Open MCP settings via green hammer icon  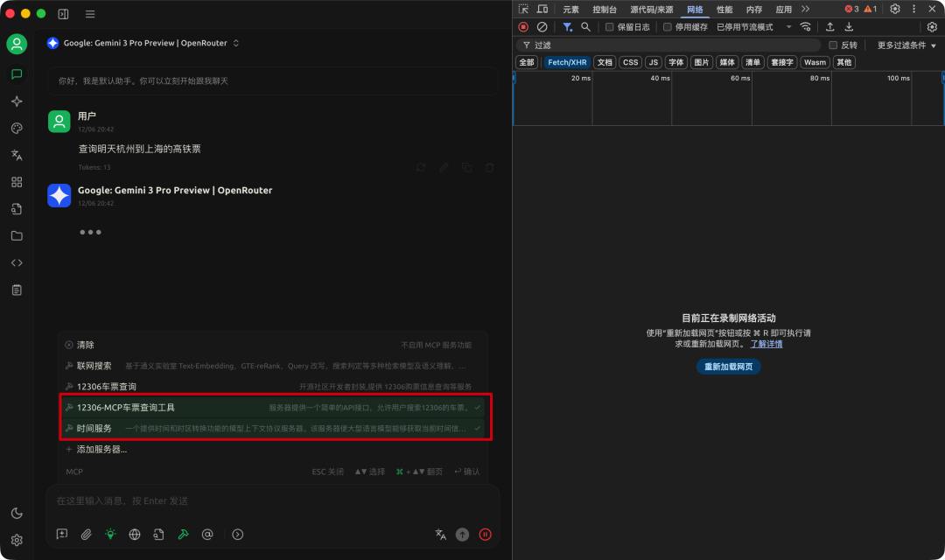183,534
